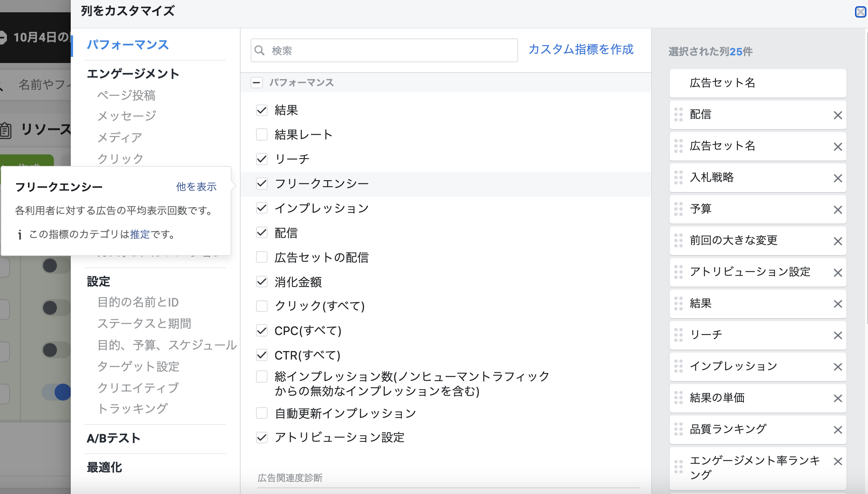This screenshot has height=494, width=868.
Task: Uncheck the フリークエンシー checkbox
Action: [x=262, y=184]
